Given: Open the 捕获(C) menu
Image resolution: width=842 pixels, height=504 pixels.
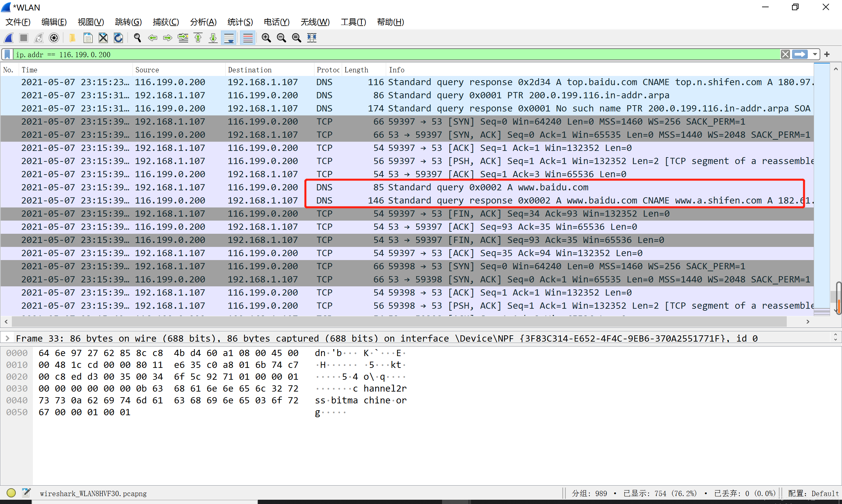Looking at the screenshot, I should tap(166, 22).
